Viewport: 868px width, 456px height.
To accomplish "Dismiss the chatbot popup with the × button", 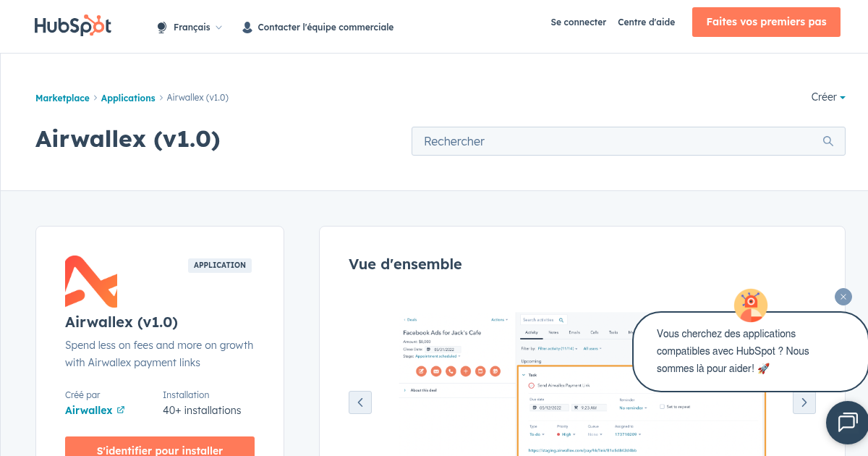I will (843, 297).
